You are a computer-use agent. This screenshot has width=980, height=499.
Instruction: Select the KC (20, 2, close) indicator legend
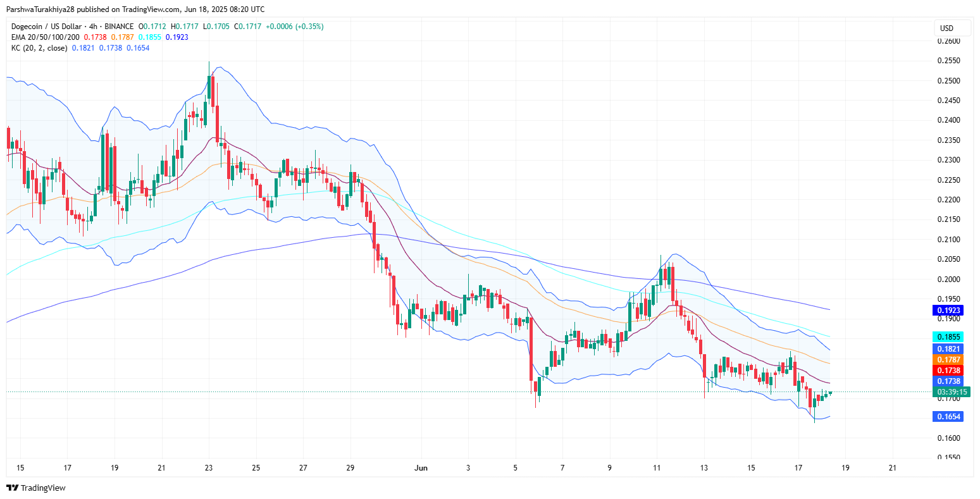pos(39,48)
